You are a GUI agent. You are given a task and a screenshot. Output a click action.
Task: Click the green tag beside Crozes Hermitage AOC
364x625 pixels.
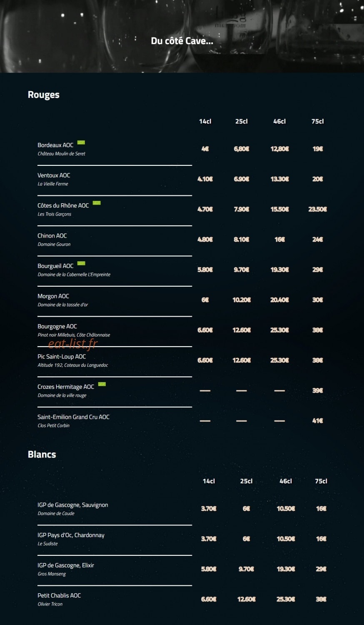[102, 384]
